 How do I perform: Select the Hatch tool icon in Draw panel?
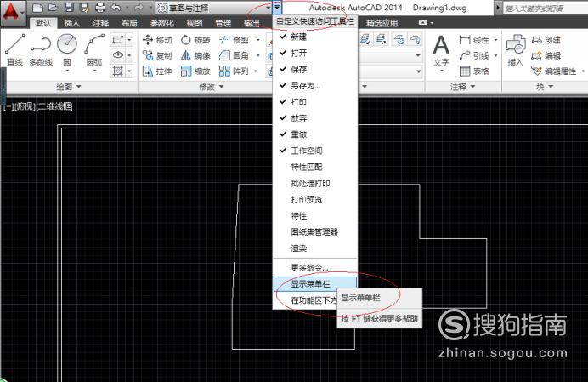118,71
